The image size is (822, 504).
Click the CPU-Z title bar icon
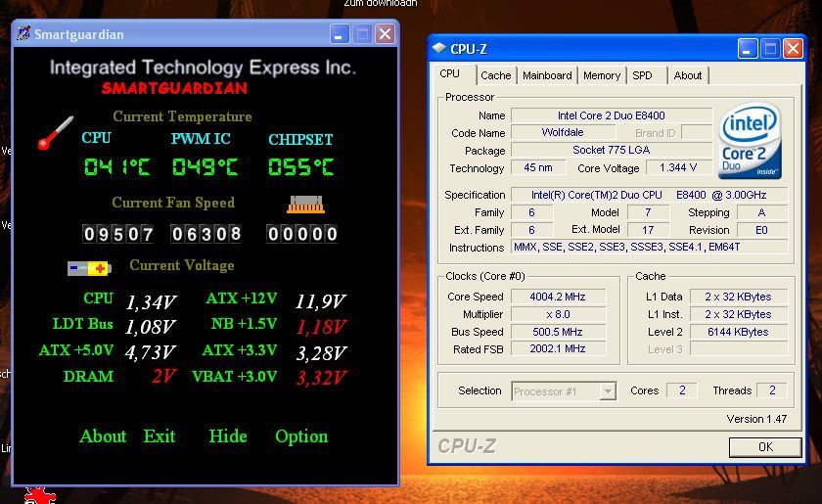pyautogui.click(x=438, y=48)
